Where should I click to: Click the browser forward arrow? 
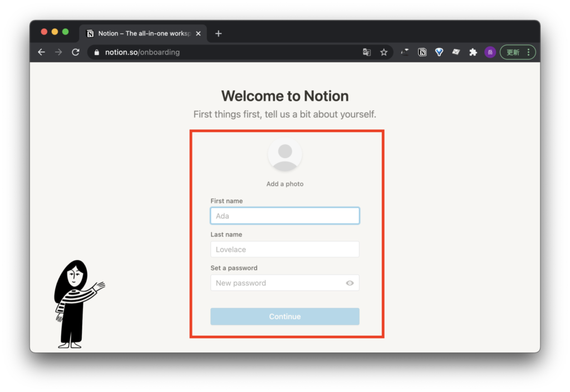(x=58, y=52)
